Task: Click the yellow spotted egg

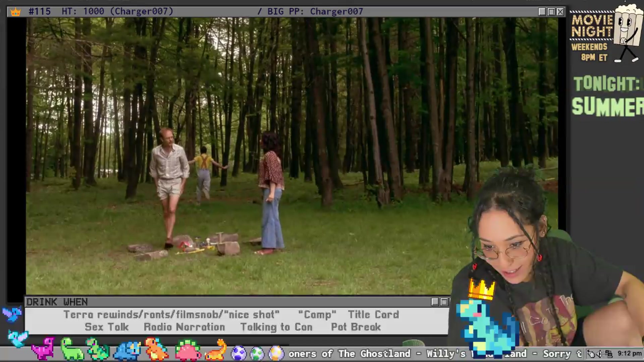Action: click(276, 353)
